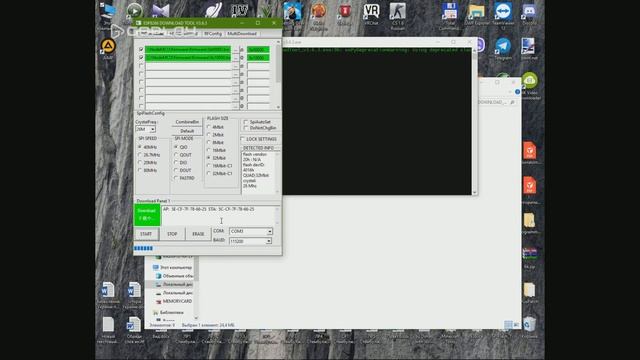Screen dimensions: 640x360
Task: Tick the LOCK SETTINGS checkbox
Action: (243, 139)
